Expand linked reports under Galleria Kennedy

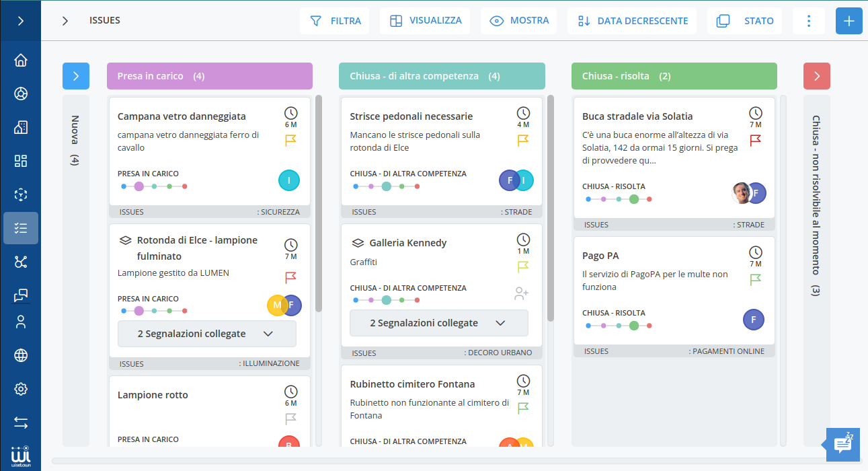click(438, 323)
